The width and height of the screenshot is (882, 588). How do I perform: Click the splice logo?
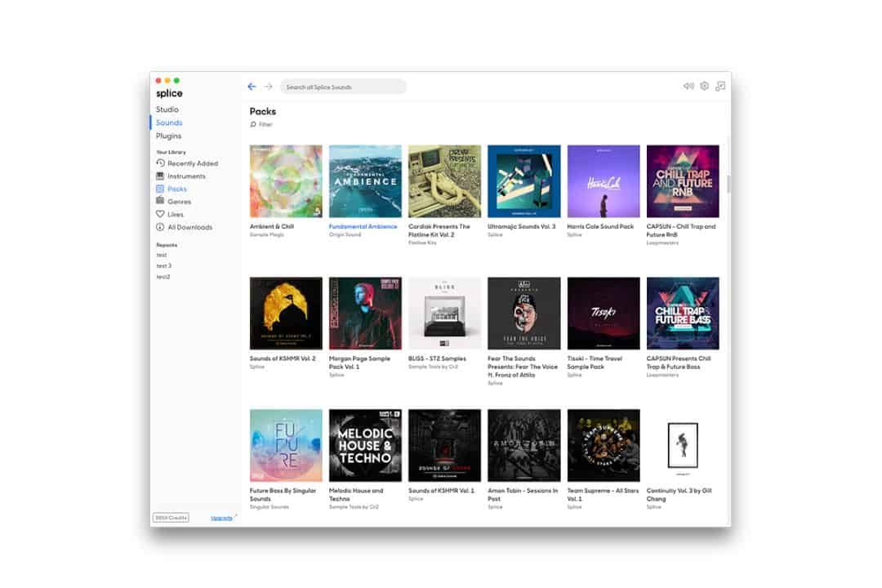coord(169,93)
